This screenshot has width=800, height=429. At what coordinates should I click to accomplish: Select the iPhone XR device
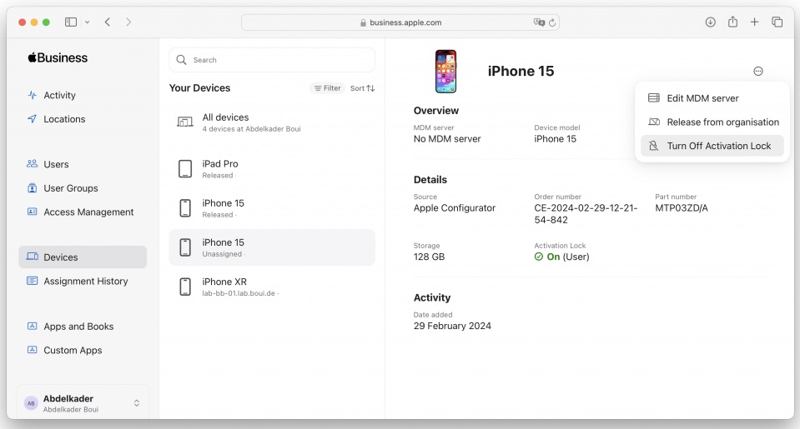272,287
